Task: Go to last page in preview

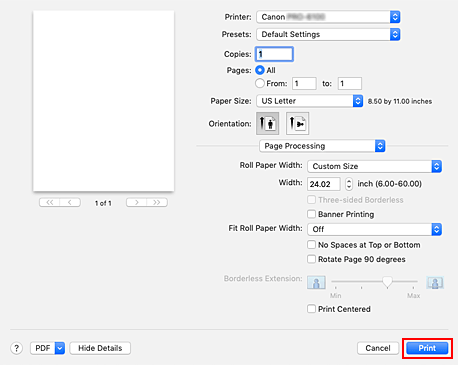Action: 157,202
